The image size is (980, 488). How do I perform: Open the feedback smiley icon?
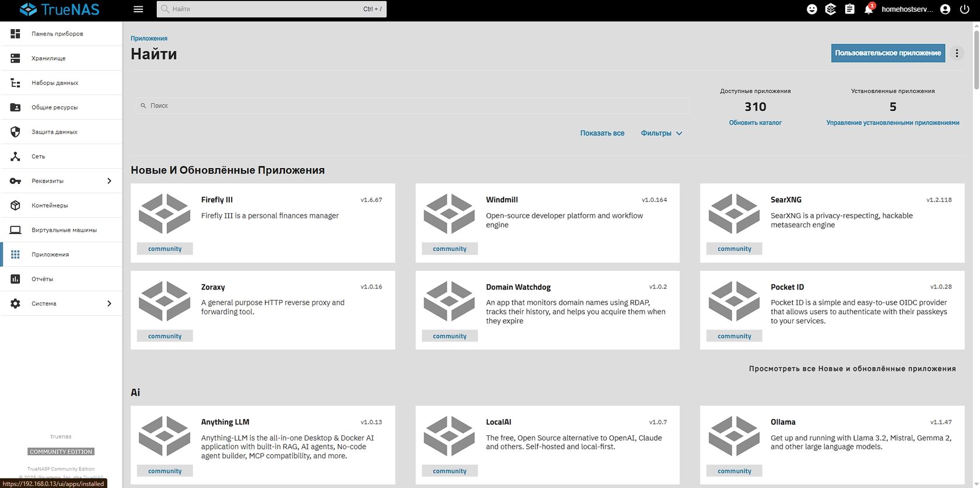[811, 9]
